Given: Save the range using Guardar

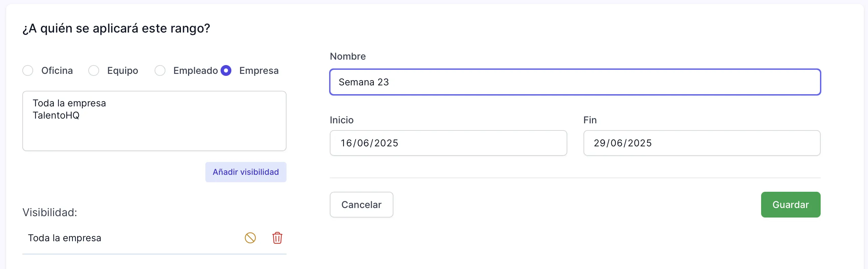Looking at the screenshot, I should coord(791,204).
